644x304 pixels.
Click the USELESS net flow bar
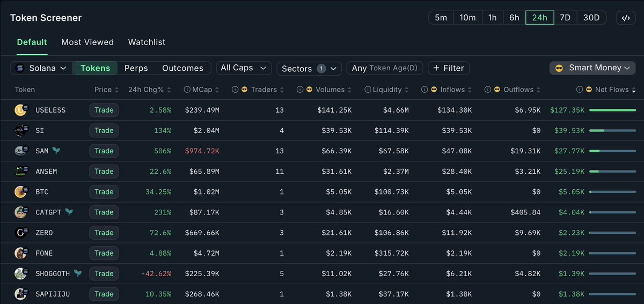[x=612, y=110]
